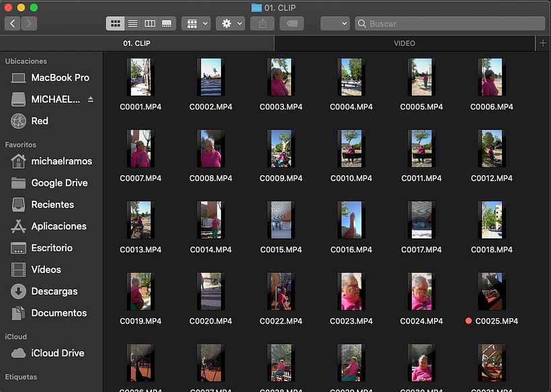This screenshot has height=392, width=551.
Task: Add a new tab with the plus button
Action: tap(542, 43)
